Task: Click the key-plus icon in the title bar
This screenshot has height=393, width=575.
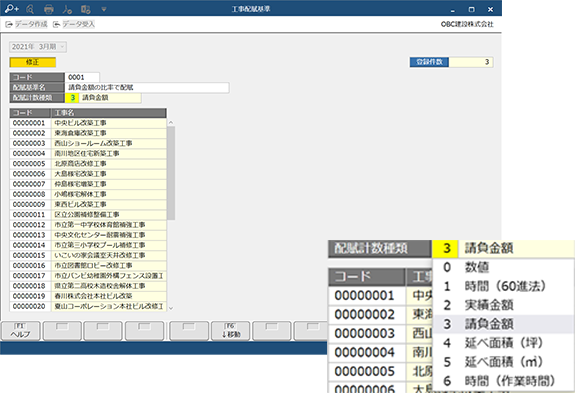Action: point(12,8)
